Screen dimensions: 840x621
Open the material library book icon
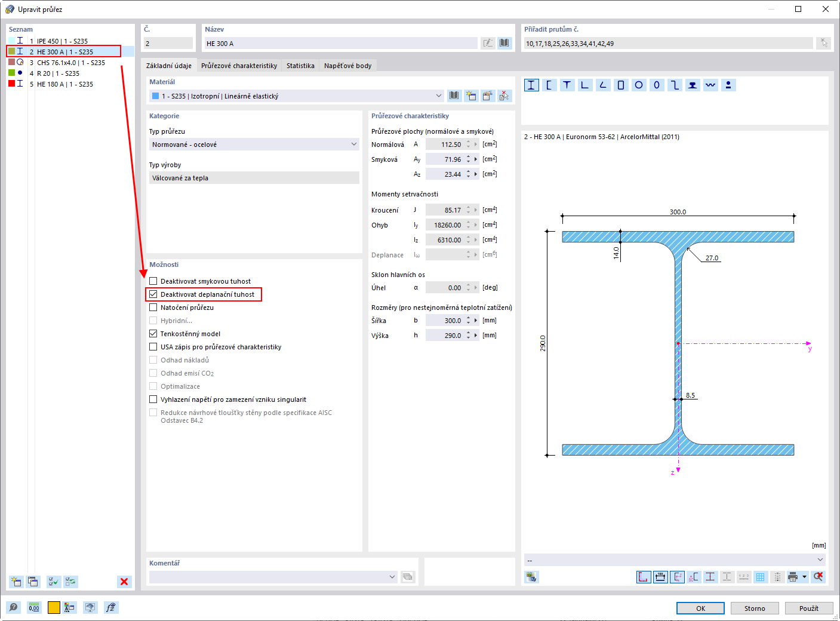pyautogui.click(x=454, y=96)
